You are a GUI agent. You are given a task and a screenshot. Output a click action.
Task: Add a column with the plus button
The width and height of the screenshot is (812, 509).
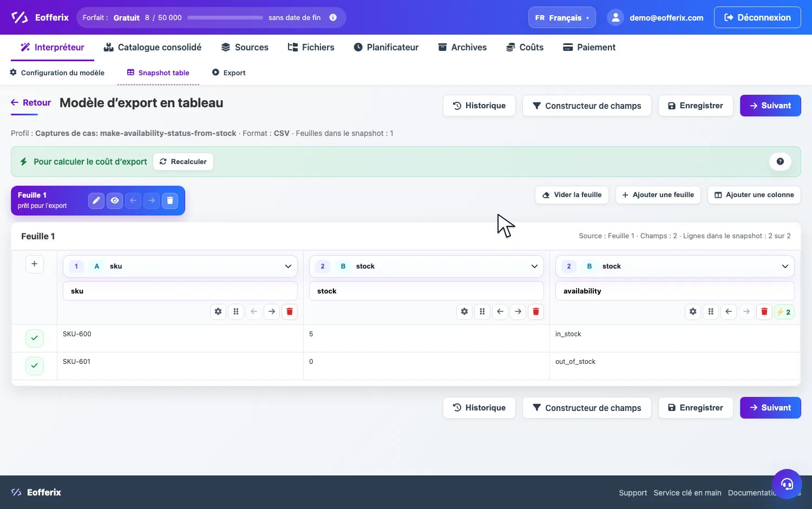tap(34, 264)
